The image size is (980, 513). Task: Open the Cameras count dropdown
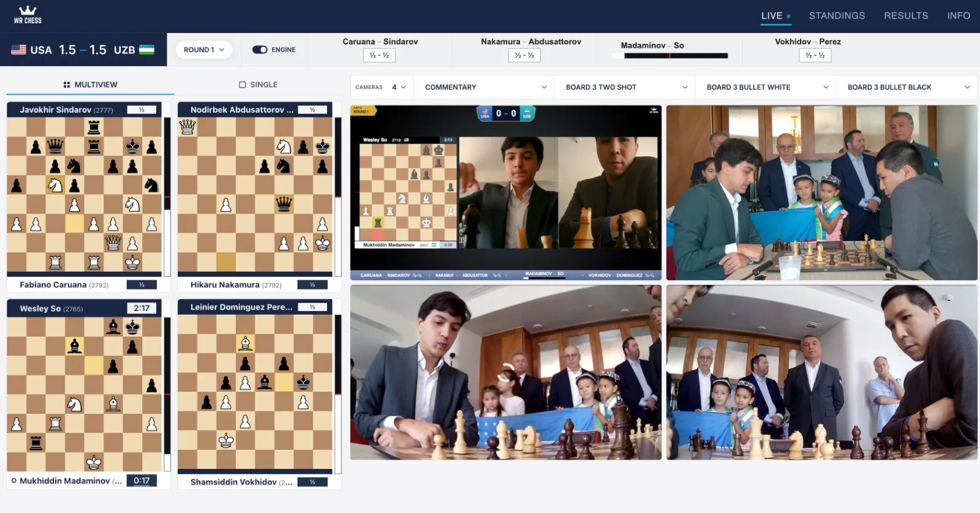coord(399,87)
